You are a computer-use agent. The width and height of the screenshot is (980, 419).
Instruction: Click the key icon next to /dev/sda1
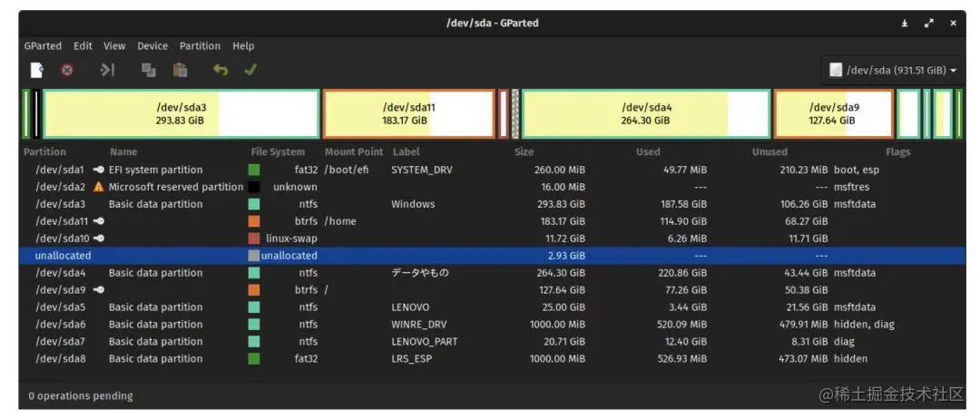click(x=99, y=170)
